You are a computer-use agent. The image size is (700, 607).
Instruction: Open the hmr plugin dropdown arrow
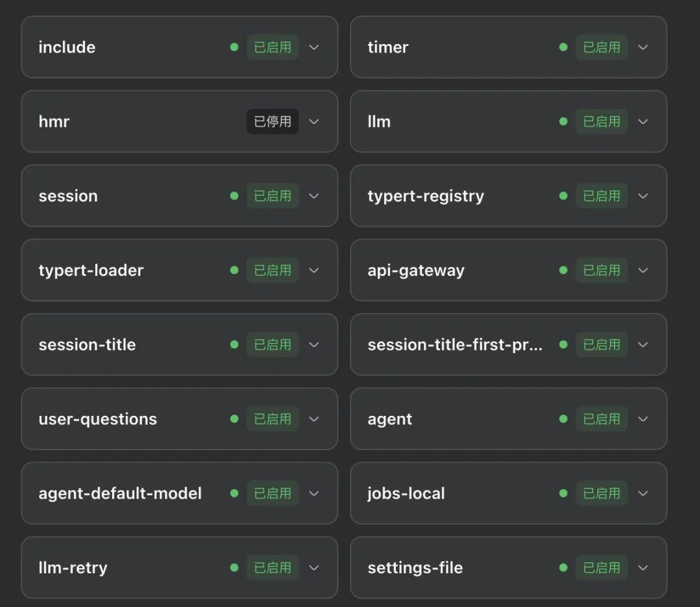point(314,121)
